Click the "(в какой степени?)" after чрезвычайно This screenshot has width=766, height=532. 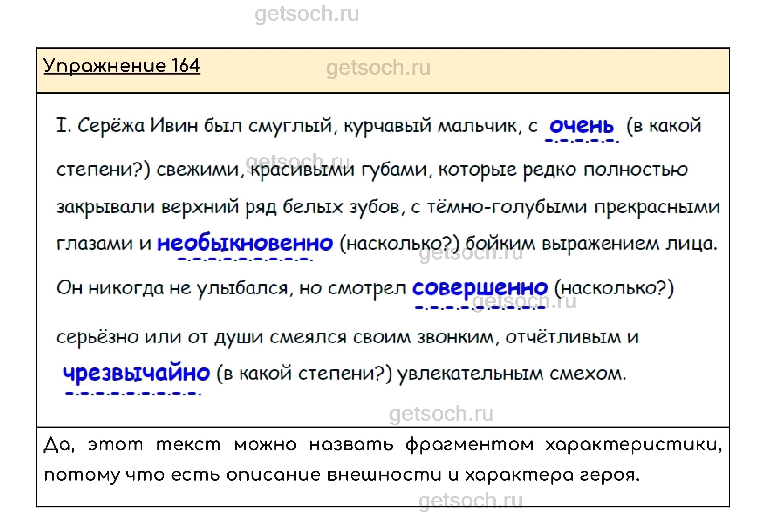[x=304, y=374]
